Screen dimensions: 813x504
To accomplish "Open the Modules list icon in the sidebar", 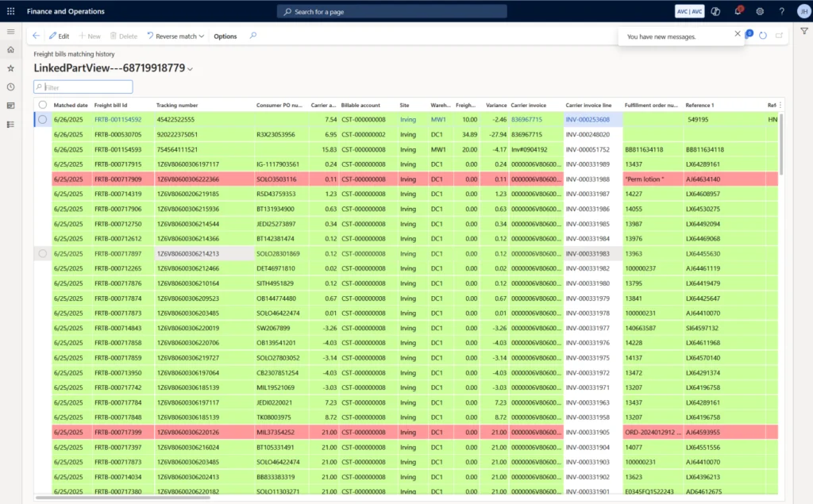I will [10, 125].
